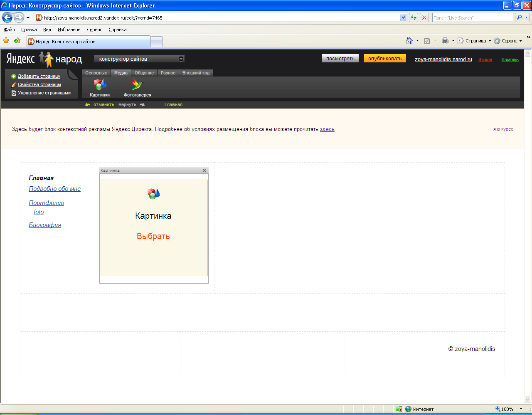Click the picture icon inside Картинка block
532x415 pixels.
pos(153,194)
